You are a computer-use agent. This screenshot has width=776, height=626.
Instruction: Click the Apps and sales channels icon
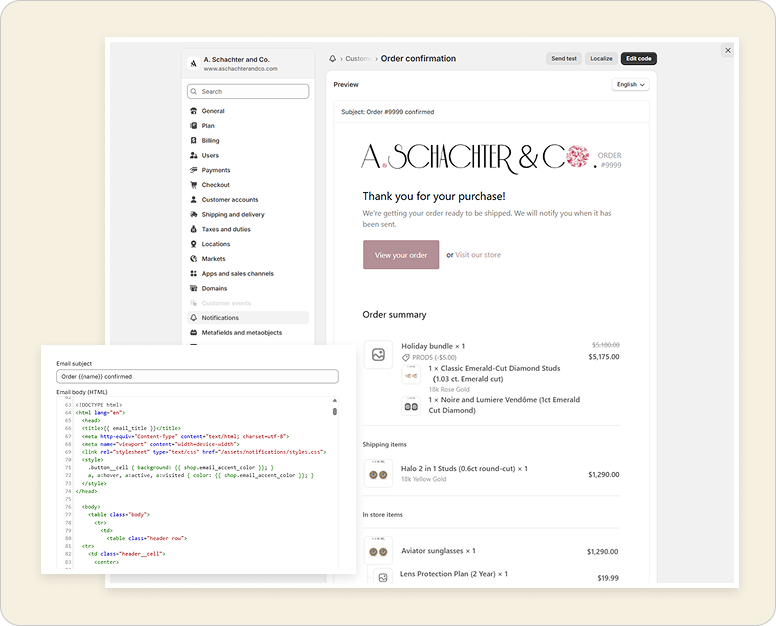tap(194, 274)
